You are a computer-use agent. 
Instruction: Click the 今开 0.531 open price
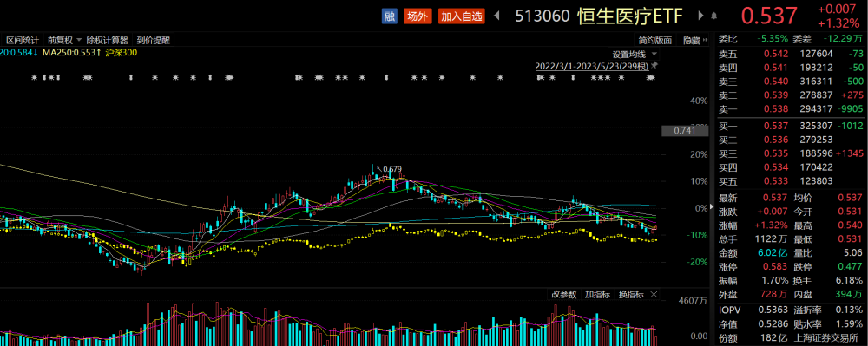pyautogui.click(x=851, y=212)
